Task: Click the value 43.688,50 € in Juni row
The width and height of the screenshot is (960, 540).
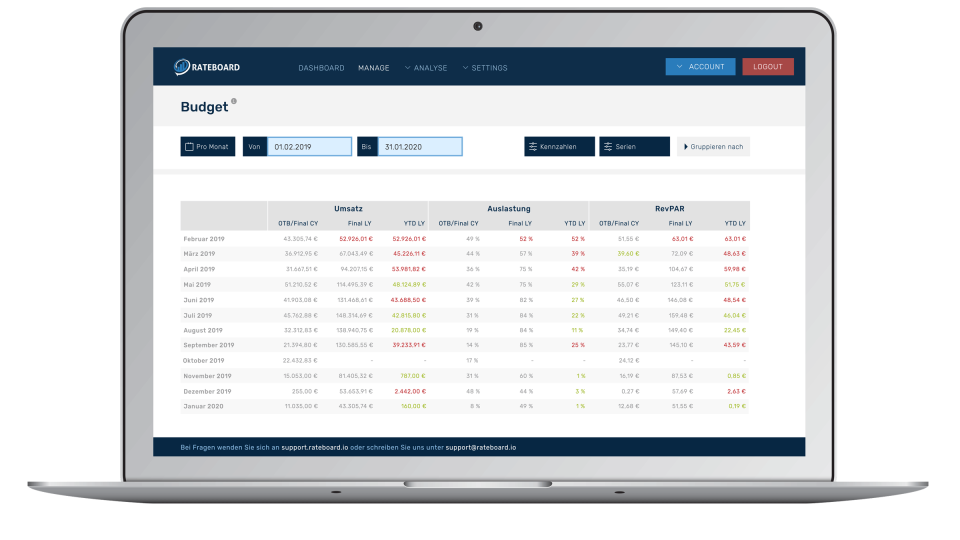Action: point(408,300)
